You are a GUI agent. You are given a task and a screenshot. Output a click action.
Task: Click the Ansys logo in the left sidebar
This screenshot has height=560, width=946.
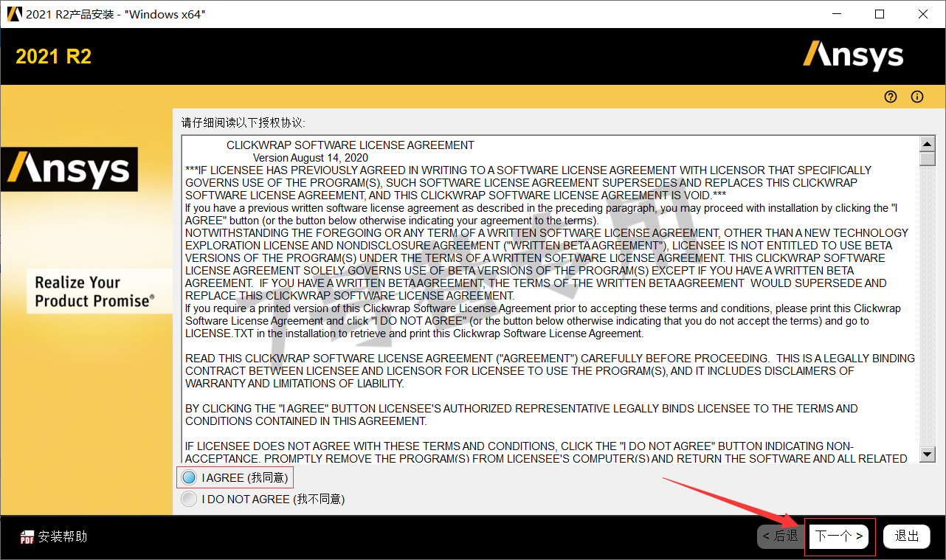[x=69, y=170]
